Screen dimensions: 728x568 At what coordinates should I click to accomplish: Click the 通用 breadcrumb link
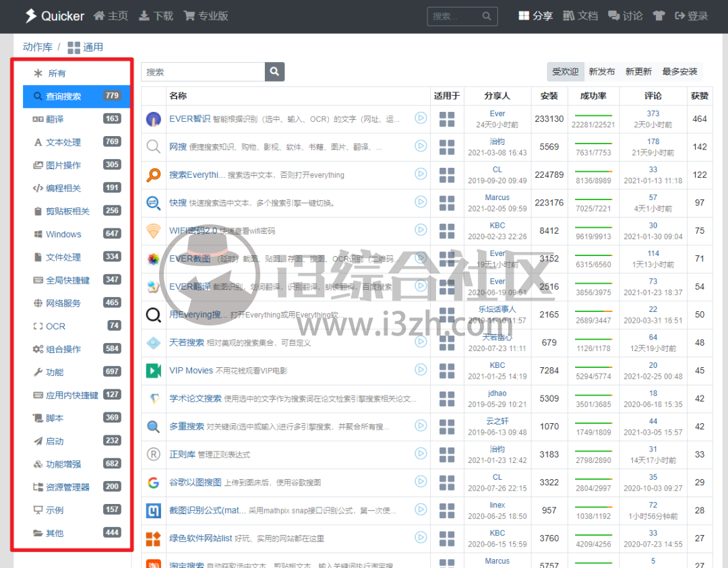tap(86, 47)
